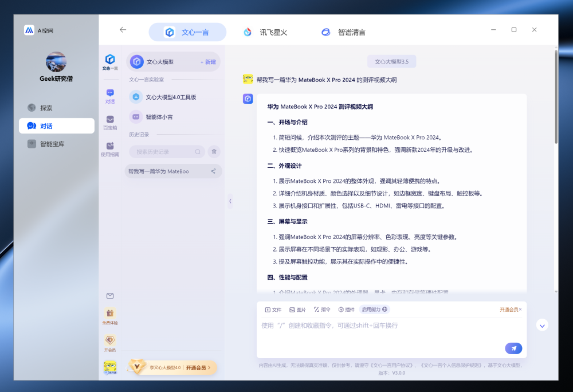Maximize the AI空间 window
This screenshot has width=573, height=392.
(514, 30)
